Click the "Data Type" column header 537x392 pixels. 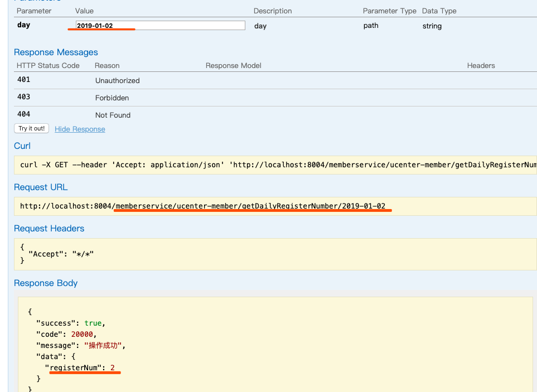click(x=439, y=11)
